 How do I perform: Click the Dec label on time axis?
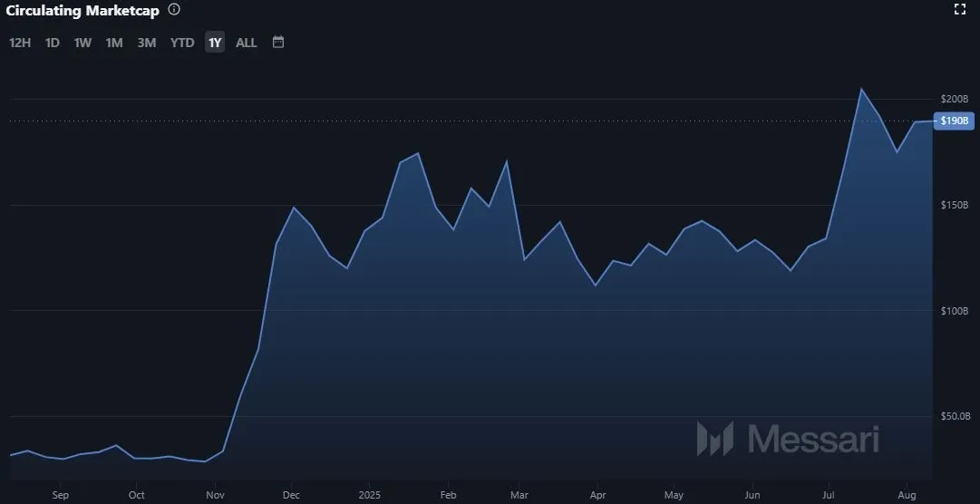pyautogui.click(x=291, y=495)
